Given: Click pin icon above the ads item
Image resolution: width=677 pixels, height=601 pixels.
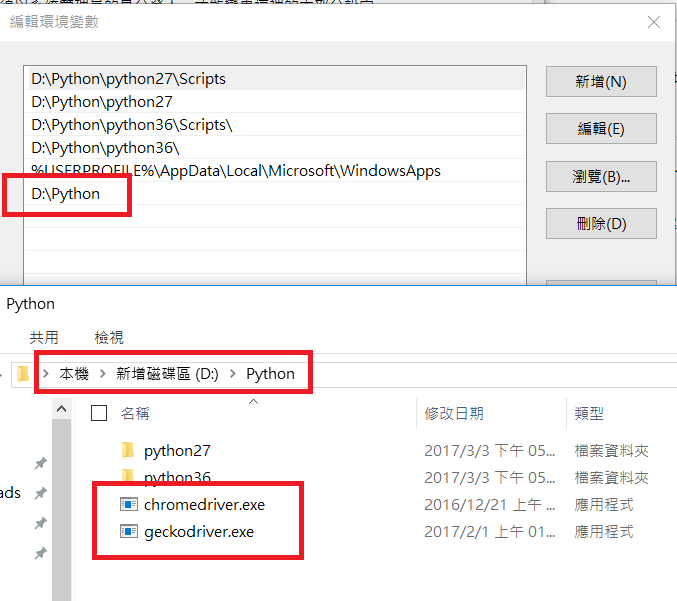Looking at the screenshot, I should pos(41,463).
